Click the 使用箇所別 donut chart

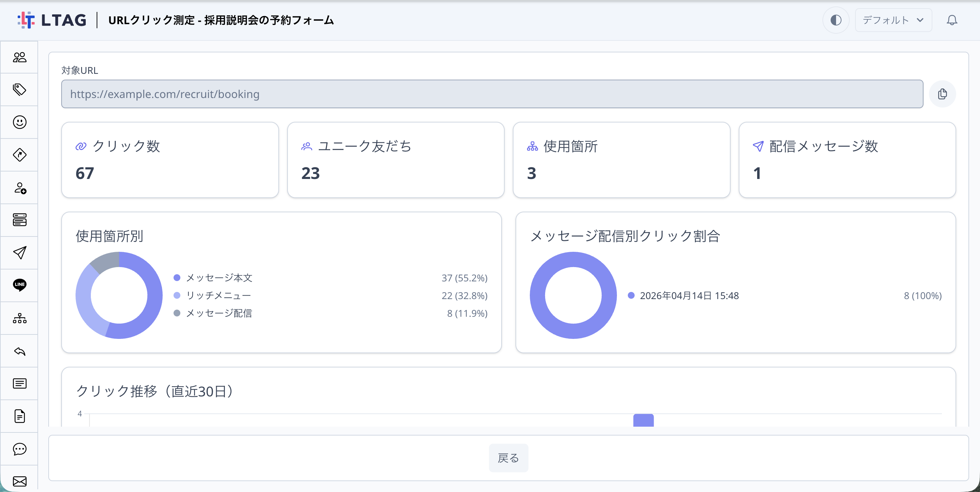tap(119, 295)
